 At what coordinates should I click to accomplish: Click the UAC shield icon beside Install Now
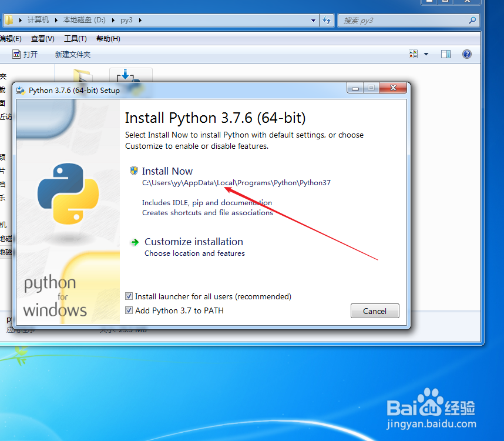[x=134, y=171]
